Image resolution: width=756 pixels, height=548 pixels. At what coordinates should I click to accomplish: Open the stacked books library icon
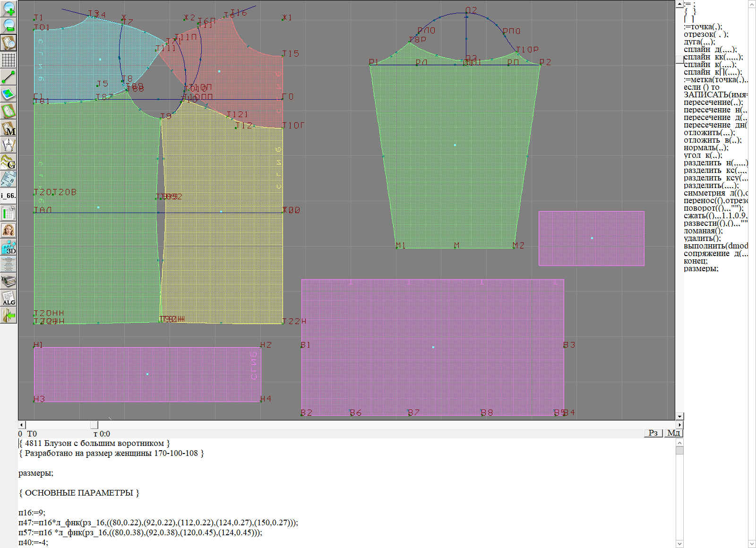click(9, 281)
